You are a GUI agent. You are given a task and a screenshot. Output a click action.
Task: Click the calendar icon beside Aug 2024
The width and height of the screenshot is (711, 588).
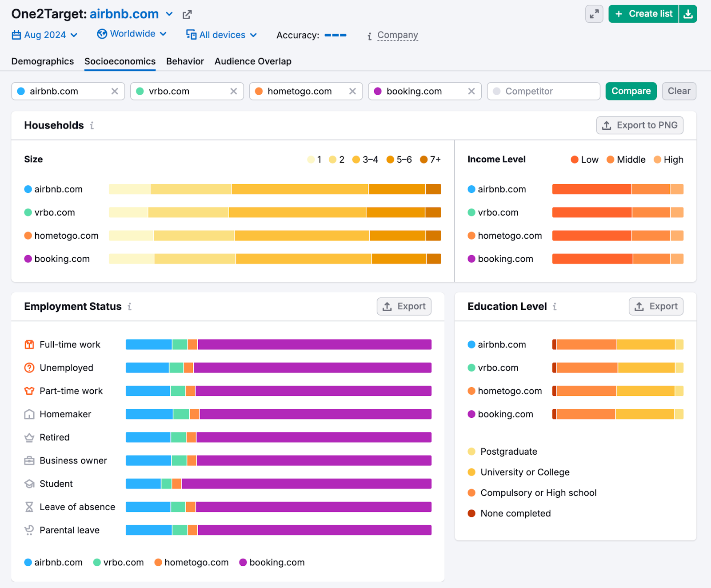coord(16,35)
